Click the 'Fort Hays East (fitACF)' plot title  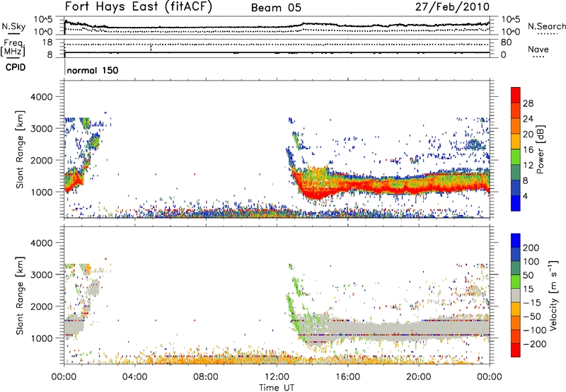pyautogui.click(x=139, y=7)
